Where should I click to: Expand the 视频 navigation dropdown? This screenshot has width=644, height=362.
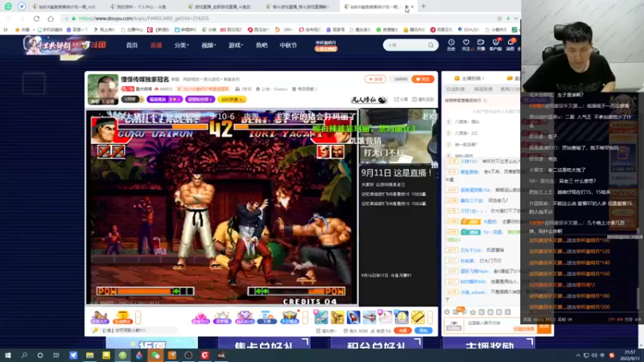pyautogui.click(x=208, y=45)
